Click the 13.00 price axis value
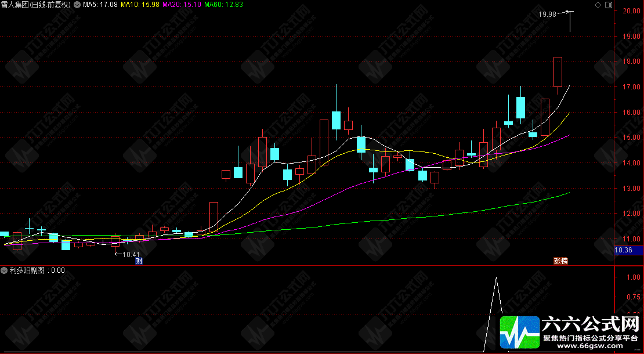This screenshot has width=644, height=354. tap(631, 189)
